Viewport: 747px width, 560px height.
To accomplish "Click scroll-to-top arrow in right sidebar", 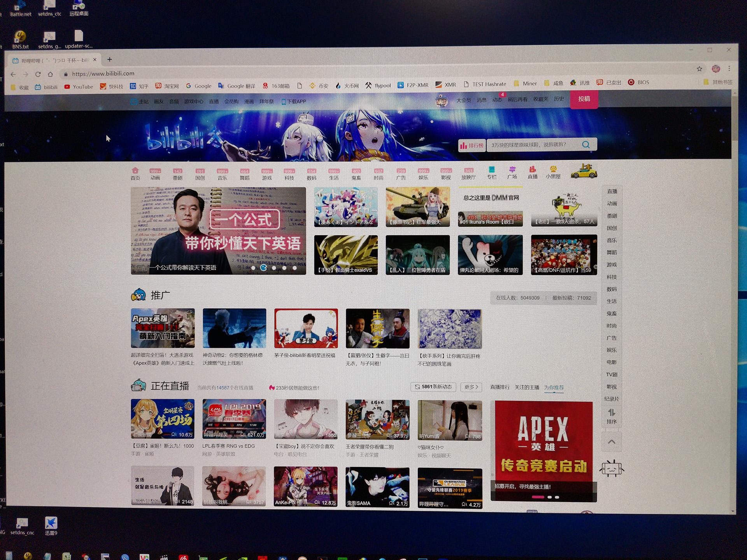I will [x=611, y=442].
